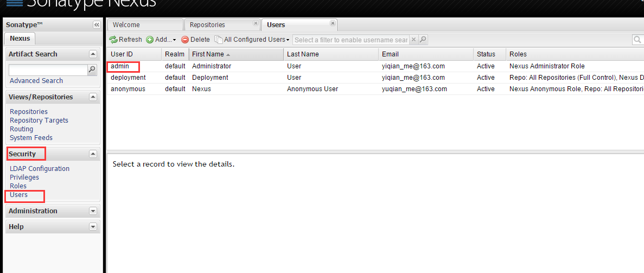Close the Users tab

[x=333, y=23]
